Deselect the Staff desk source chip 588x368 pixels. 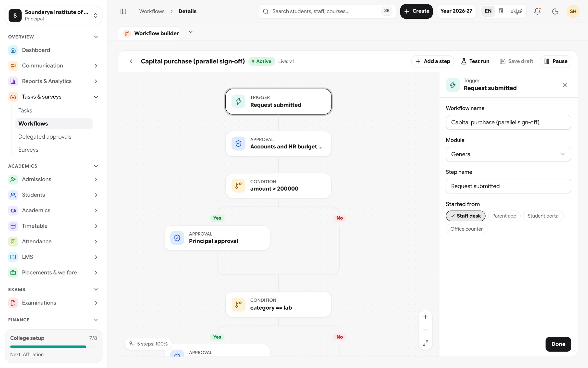coord(465,216)
